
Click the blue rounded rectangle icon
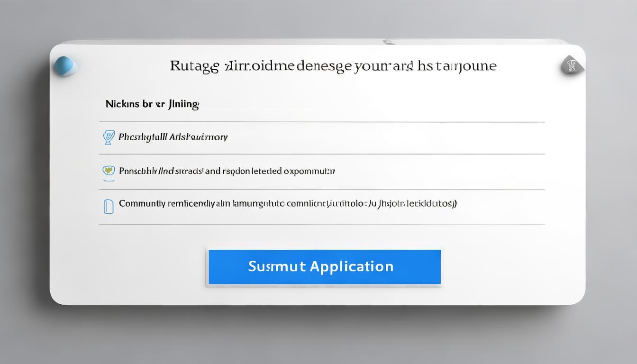coord(109,206)
